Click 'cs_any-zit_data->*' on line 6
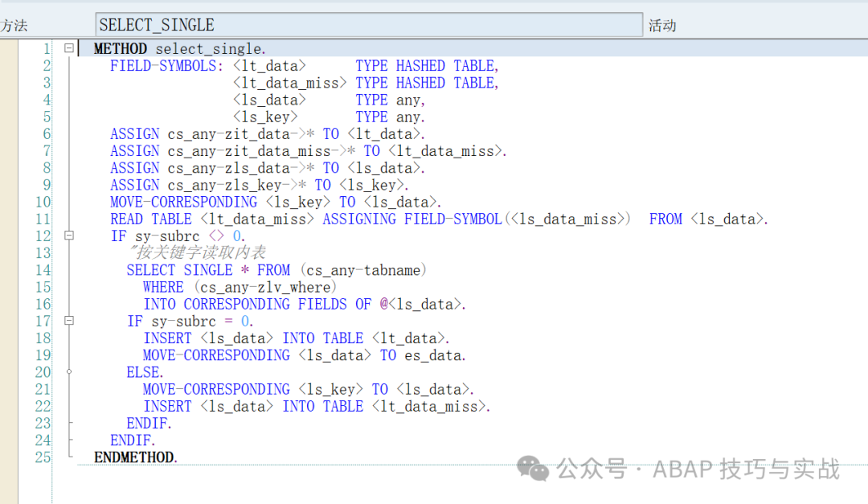The width and height of the screenshot is (868, 504). click(x=241, y=134)
